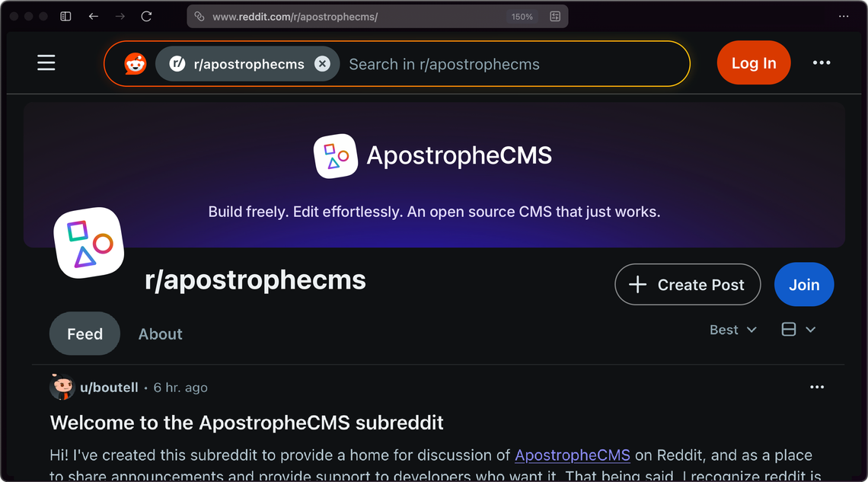Open post overflow menu for welcome post
This screenshot has width=868, height=482.
coord(817,388)
